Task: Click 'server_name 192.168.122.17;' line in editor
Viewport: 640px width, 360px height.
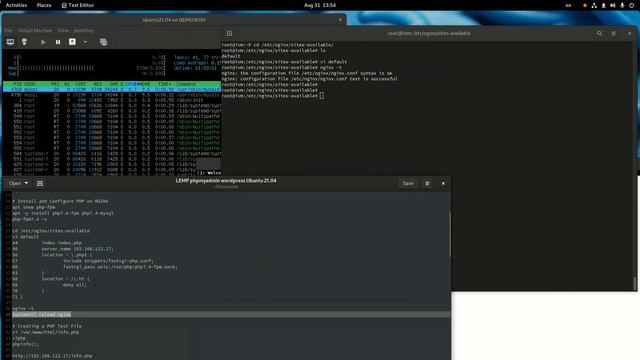Action: click(78, 249)
